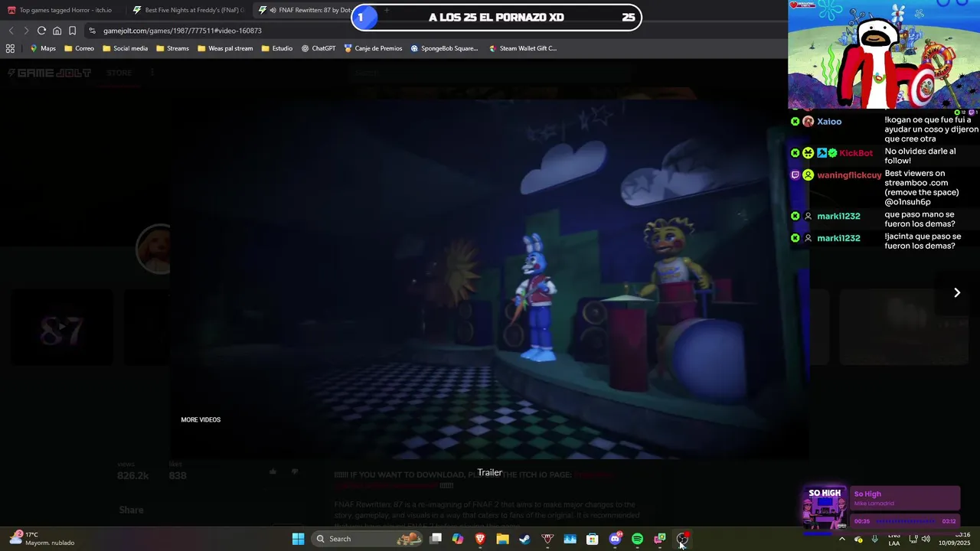Open the Brave browser taskbar icon
Screen dimensions: 980x551
(480, 539)
